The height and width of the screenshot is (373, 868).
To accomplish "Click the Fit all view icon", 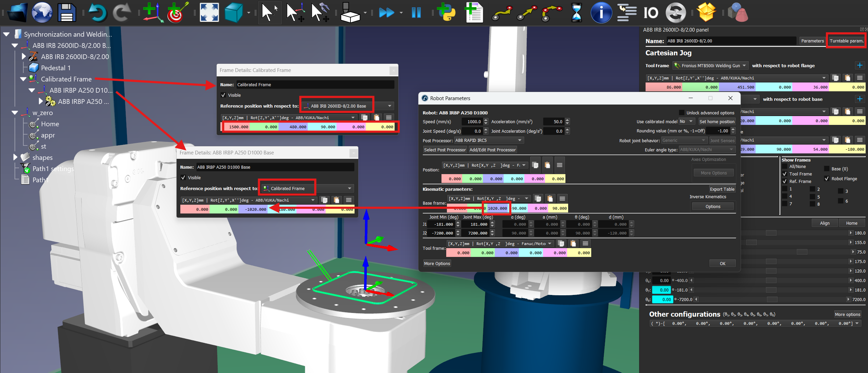I will [x=209, y=13].
